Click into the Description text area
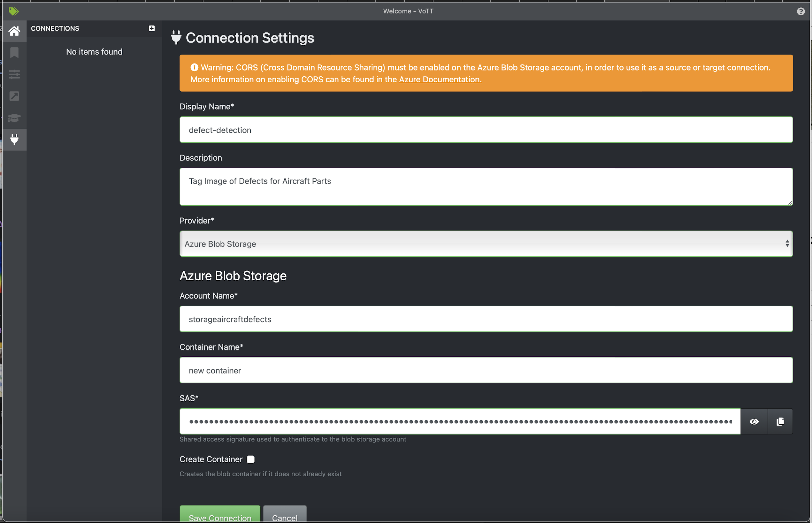This screenshot has width=812, height=523. point(486,187)
